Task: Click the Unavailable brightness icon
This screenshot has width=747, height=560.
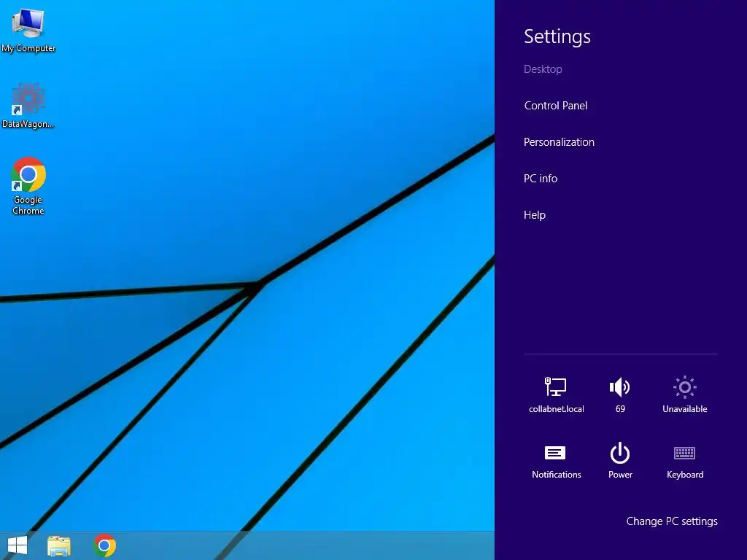Action: [684, 394]
